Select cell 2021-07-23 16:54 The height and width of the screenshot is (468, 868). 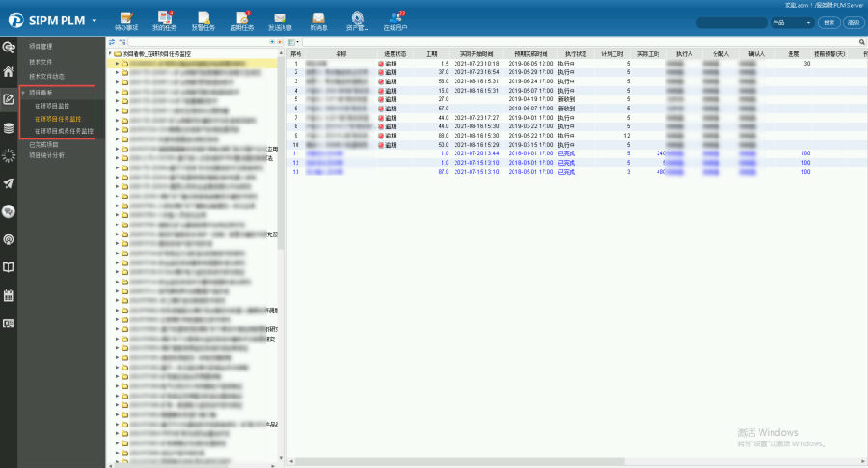click(476, 72)
